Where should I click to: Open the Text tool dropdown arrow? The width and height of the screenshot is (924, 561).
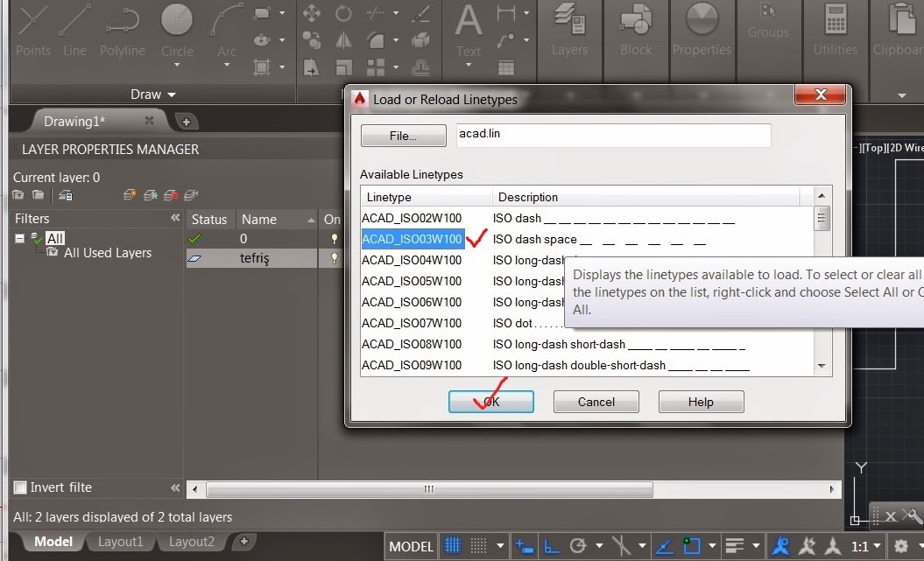tap(469, 66)
